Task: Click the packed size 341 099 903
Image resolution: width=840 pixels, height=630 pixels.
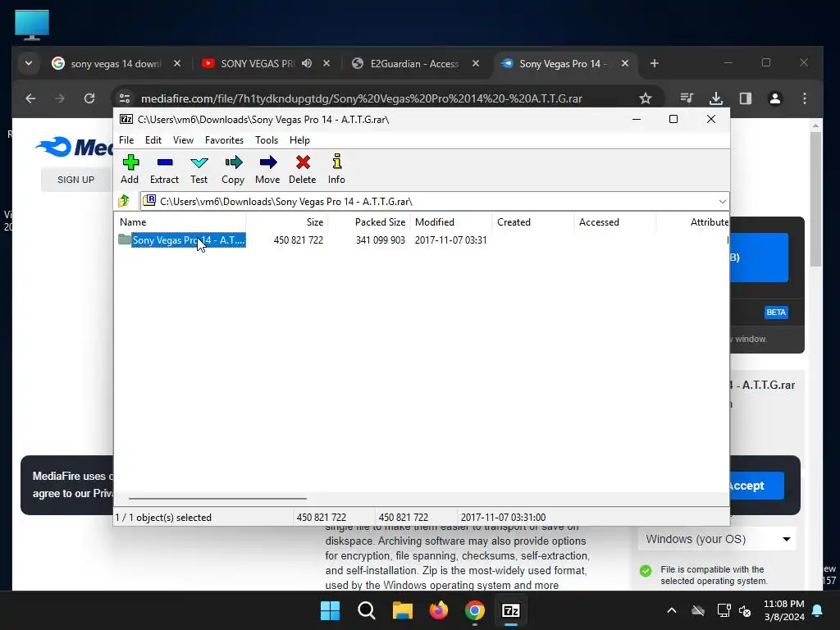Action: point(381,240)
